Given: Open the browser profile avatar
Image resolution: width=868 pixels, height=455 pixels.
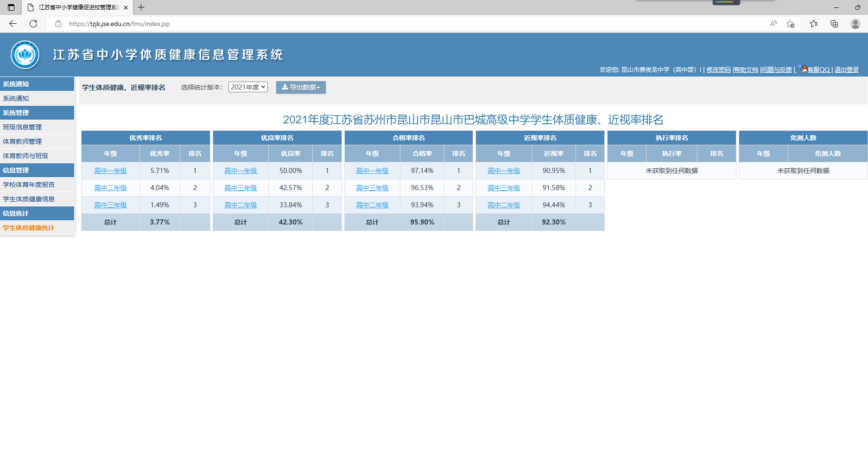Looking at the screenshot, I should [855, 24].
